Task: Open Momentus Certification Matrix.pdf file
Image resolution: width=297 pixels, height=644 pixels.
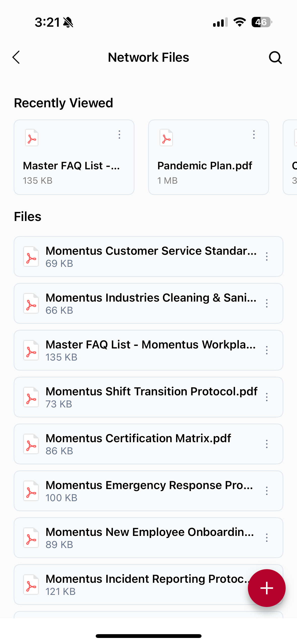Action: pyautogui.click(x=138, y=443)
